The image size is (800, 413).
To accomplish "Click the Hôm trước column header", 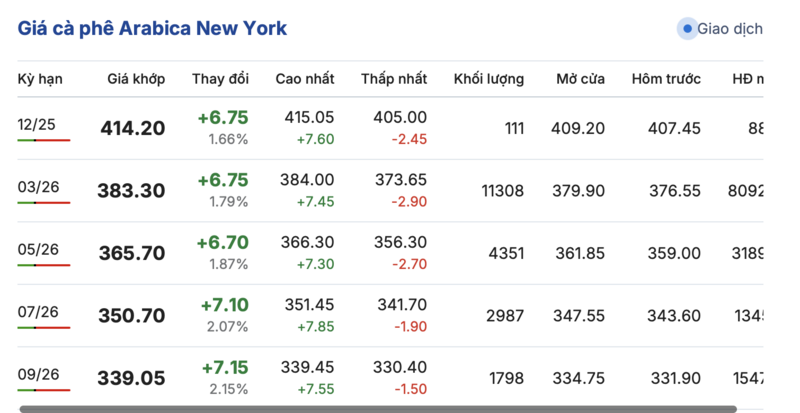I will (666, 79).
